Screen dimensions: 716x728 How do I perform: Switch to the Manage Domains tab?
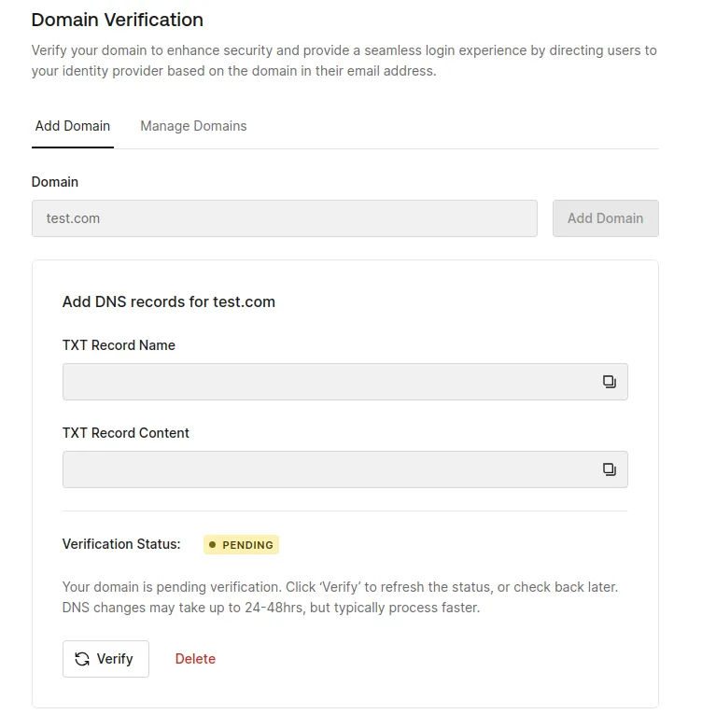pyautogui.click(x=193, y=126)
